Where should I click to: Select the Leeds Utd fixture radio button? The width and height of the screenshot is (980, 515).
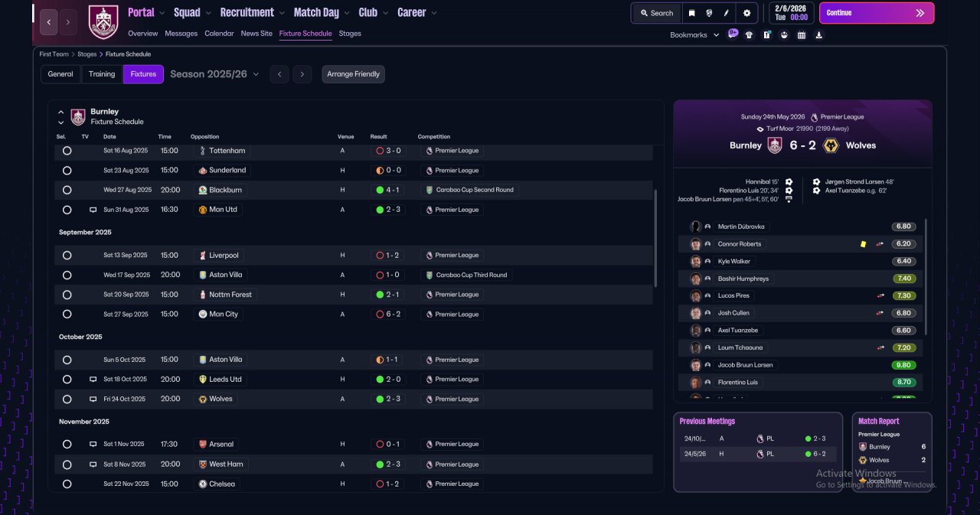pos(67,380)
